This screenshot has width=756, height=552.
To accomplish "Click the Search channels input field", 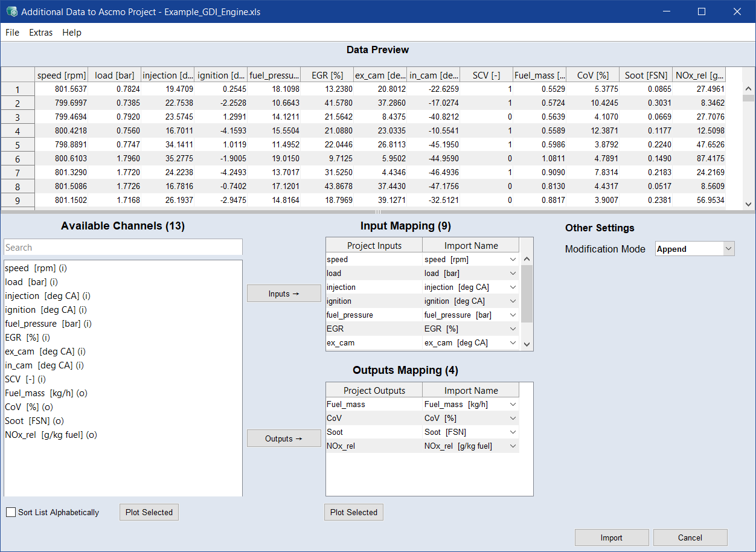I will (123, 247).
